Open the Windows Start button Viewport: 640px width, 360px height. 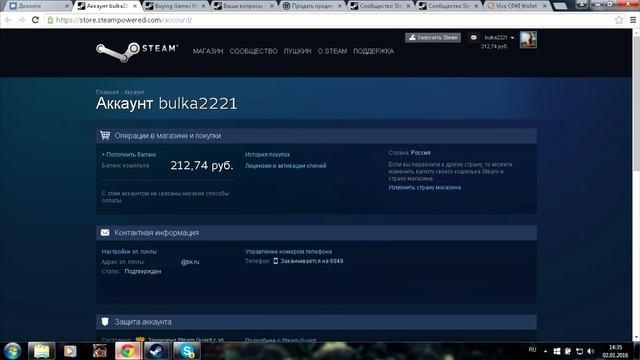pos(12,351)
